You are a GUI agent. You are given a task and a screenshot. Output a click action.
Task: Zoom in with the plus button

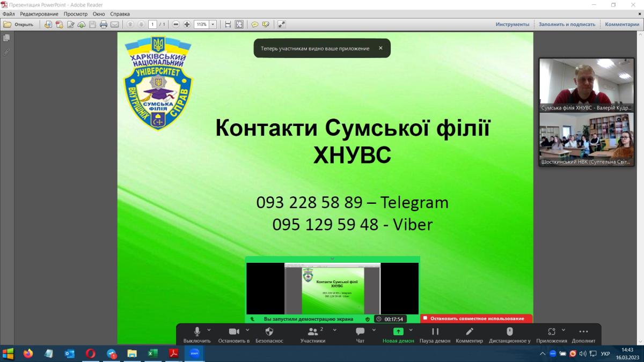coord(187,24)
